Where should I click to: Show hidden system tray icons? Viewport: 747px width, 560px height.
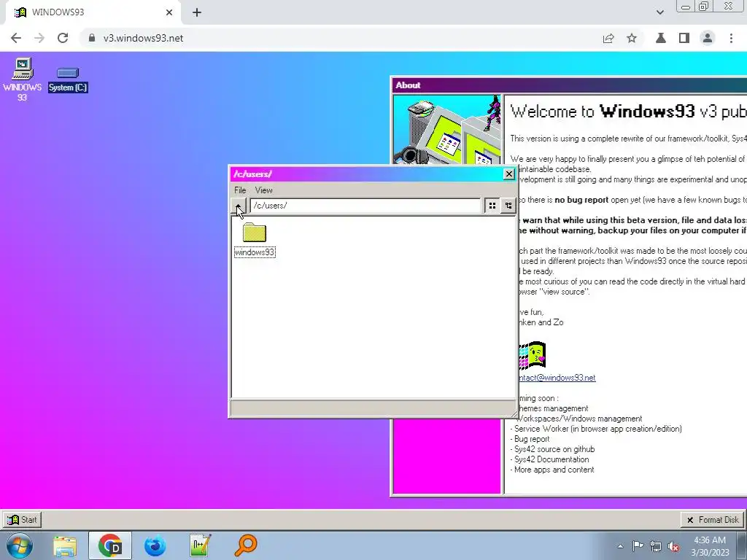pyautogui.click(x=620, y=546)
